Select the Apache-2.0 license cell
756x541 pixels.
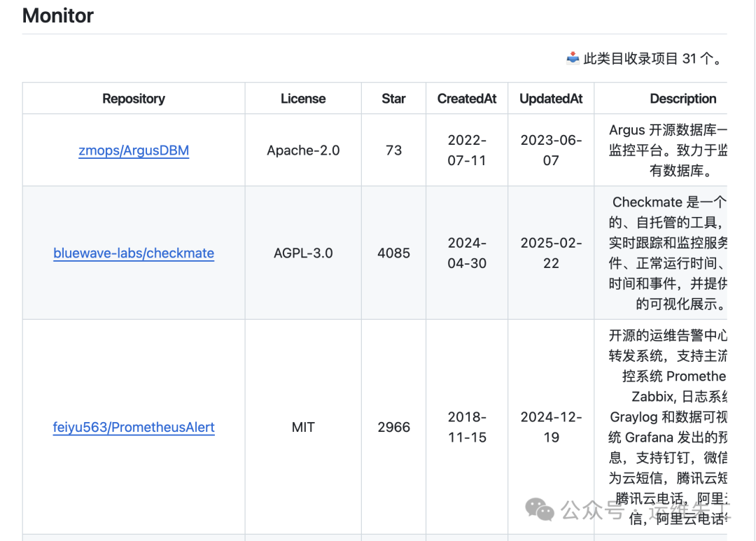tap(303, 150)
